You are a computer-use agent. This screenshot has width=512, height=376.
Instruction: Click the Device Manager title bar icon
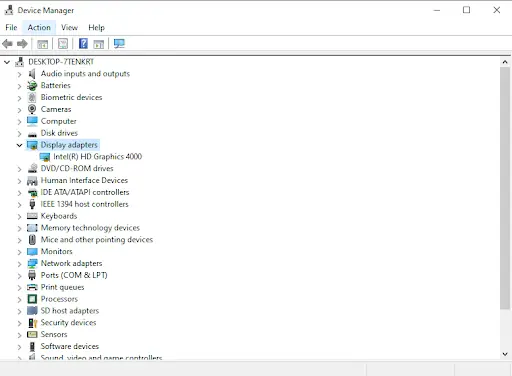point(9,10)
